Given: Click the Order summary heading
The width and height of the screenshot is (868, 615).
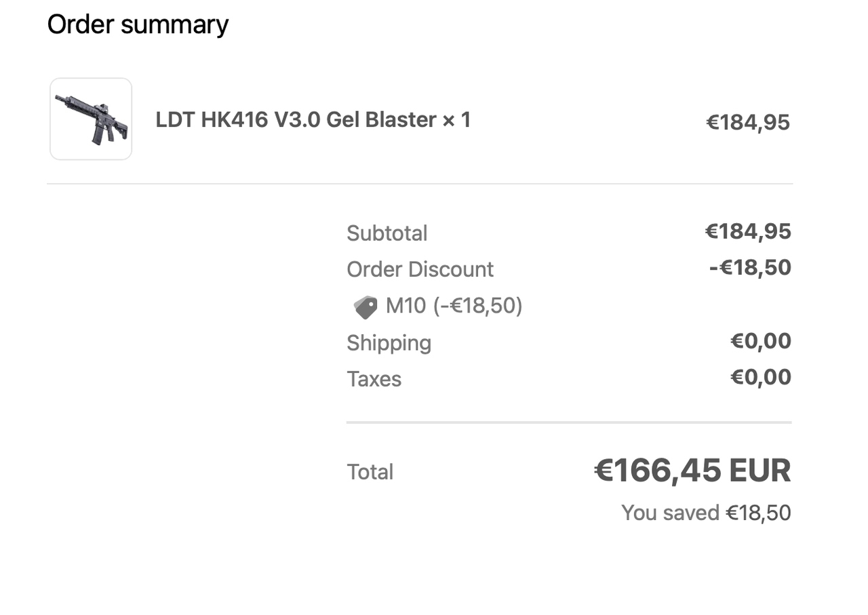Looking at the screenshot, I should tap(138, 24).
